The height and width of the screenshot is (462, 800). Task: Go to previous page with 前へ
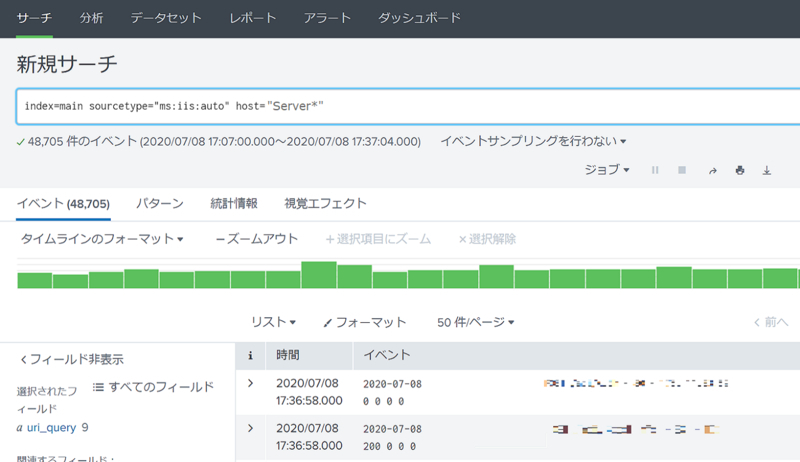click(x=771, y=322)
